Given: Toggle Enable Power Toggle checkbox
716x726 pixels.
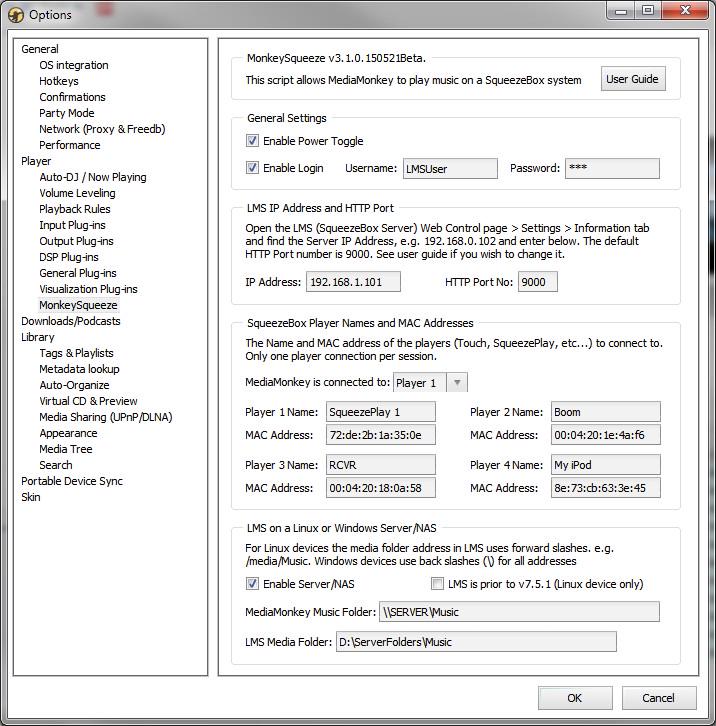Looking at the screenshot, I should tap(252, 141).
